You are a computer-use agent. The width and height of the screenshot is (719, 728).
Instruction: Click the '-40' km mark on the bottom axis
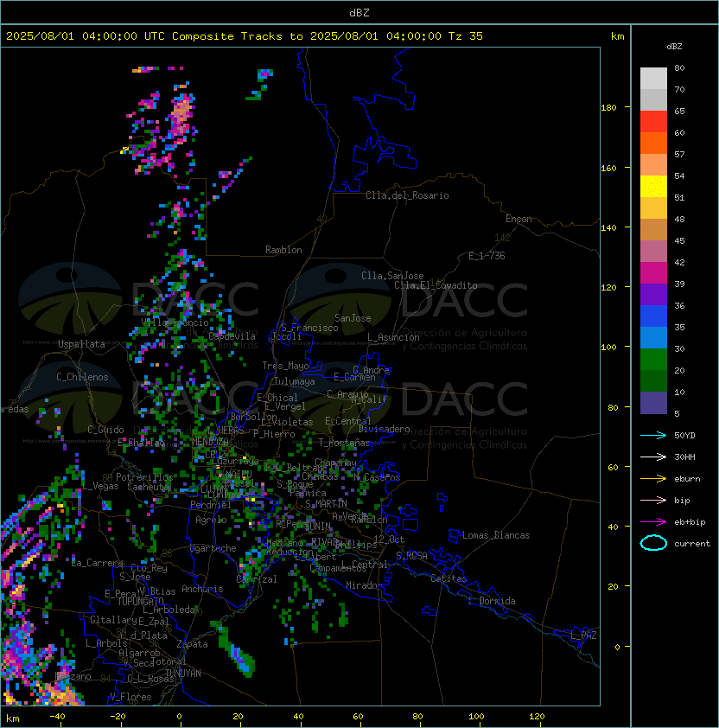coord(57,717)
